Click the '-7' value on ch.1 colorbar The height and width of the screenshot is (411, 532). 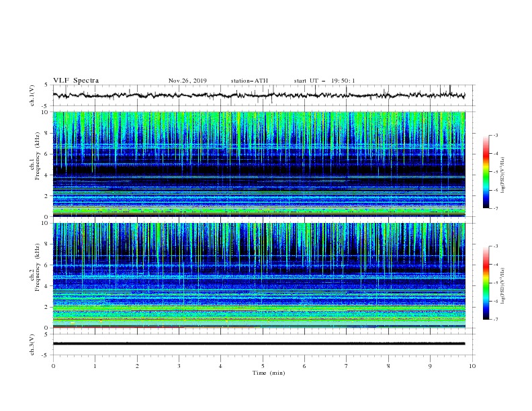click(496, 208)
